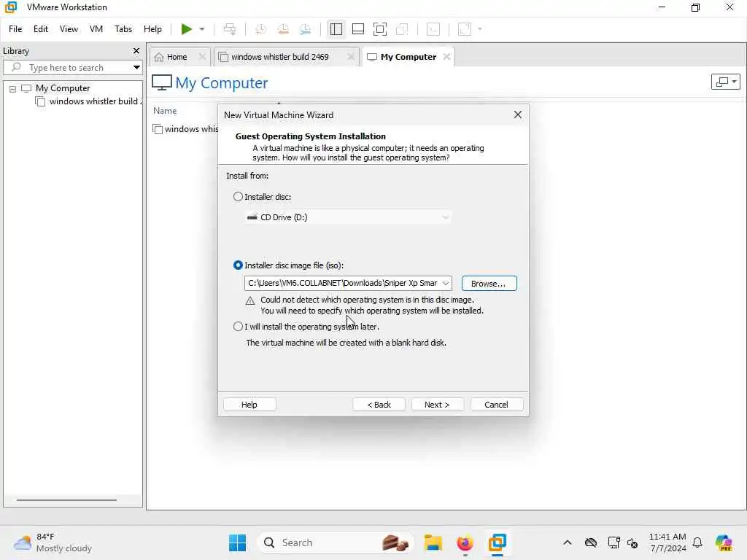Open the Windows Start menu
The height and width of the screenshot is (560, 747).
pos(237,542)
